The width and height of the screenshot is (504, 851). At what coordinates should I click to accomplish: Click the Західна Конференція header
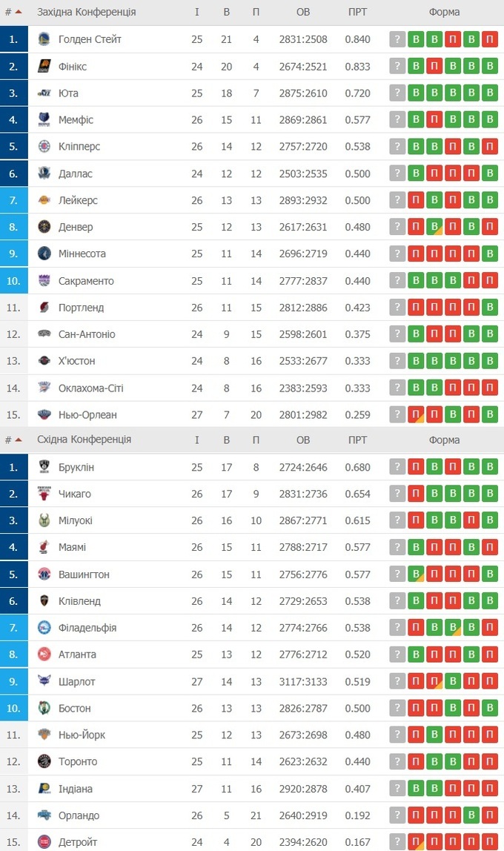point(86,12)
